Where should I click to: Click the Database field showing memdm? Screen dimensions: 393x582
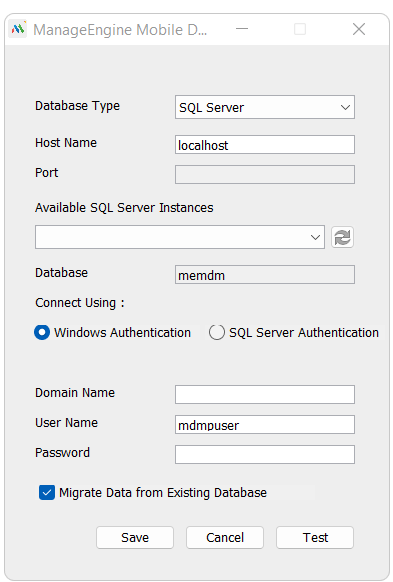pyautogui.click(x=265, y=275)
